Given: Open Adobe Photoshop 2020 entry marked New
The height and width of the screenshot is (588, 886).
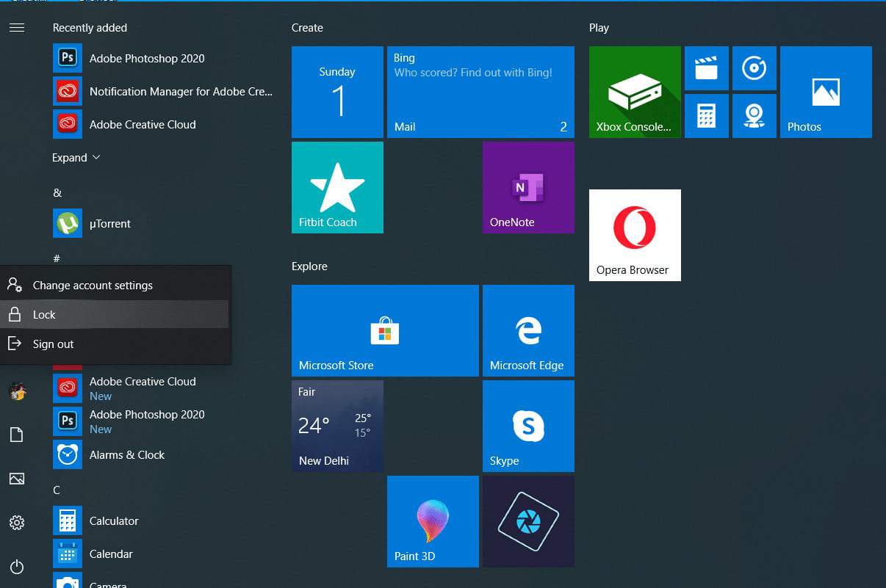Looking at the screenshot, I should 163,421.
